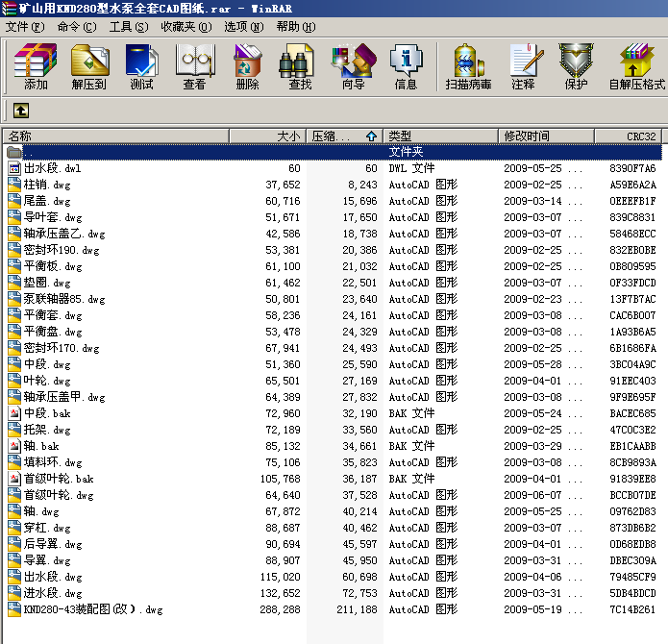Go up one level with arrow button
The height and width of the screenshot is (644, 668).
pyautogui.click(x=21, y=111)
